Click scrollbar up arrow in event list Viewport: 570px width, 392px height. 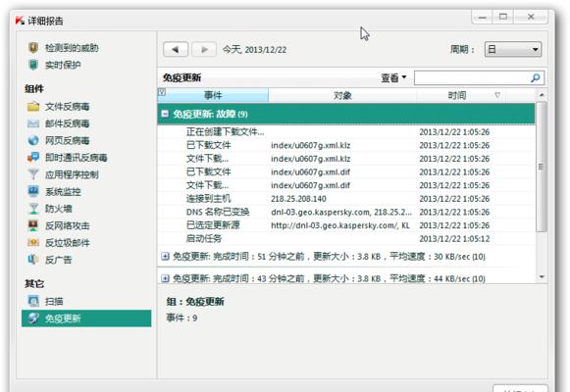pyautogui.click(x=542, y=95)
